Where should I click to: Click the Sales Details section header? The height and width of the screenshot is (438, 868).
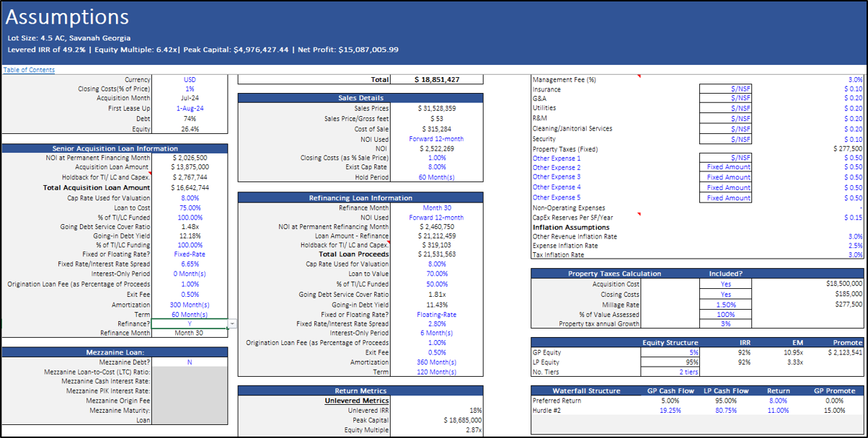(x=360, y=98)
